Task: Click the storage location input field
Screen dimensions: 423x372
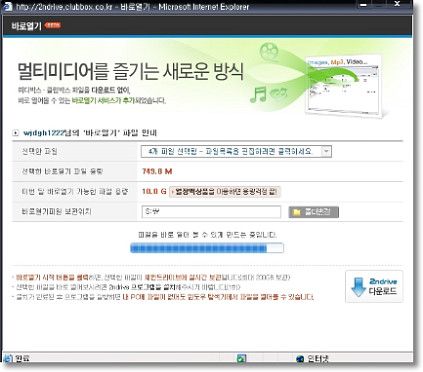Action: pos(211,212)
